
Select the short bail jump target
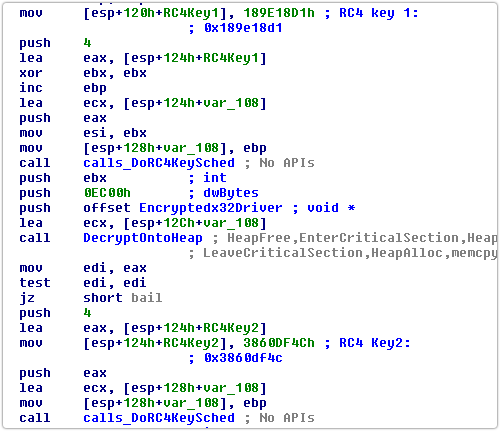123,298
